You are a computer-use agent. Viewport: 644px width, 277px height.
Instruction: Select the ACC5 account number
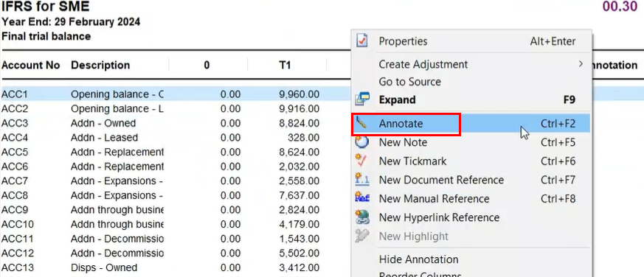pyautogui.click(x=15, y=152)
